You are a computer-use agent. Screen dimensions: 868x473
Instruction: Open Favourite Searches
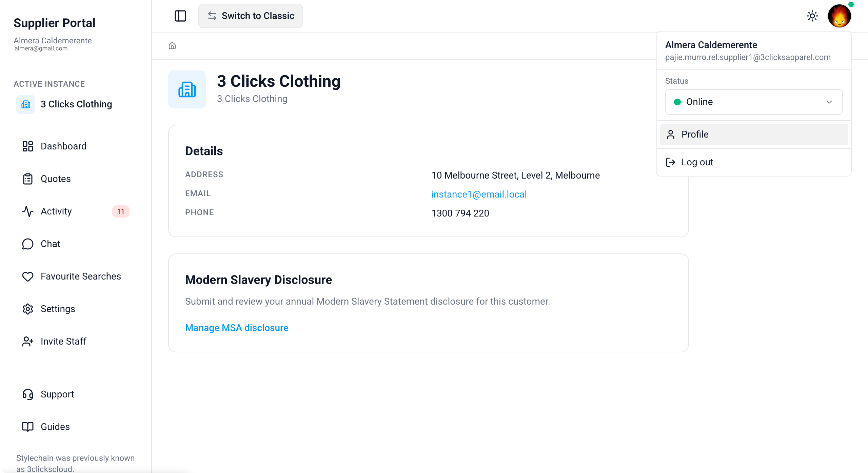tap(76, 276)
